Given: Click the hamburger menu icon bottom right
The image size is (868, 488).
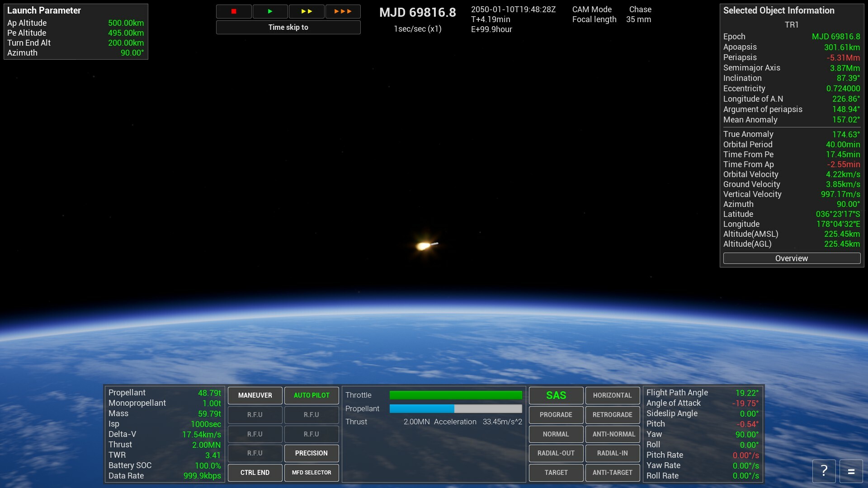Looking at the screenshot, I should [852, 471].
